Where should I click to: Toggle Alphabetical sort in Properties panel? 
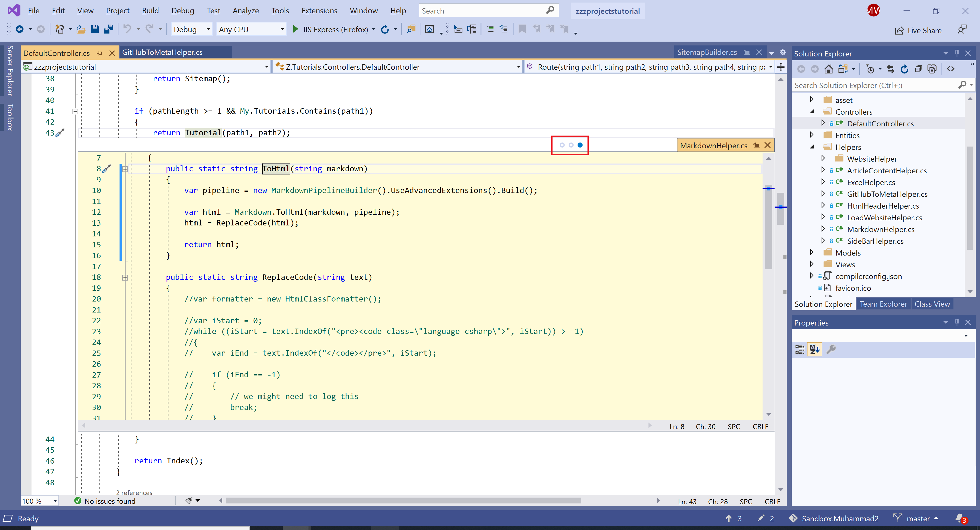pyautogui.click(x=815, y=349)
